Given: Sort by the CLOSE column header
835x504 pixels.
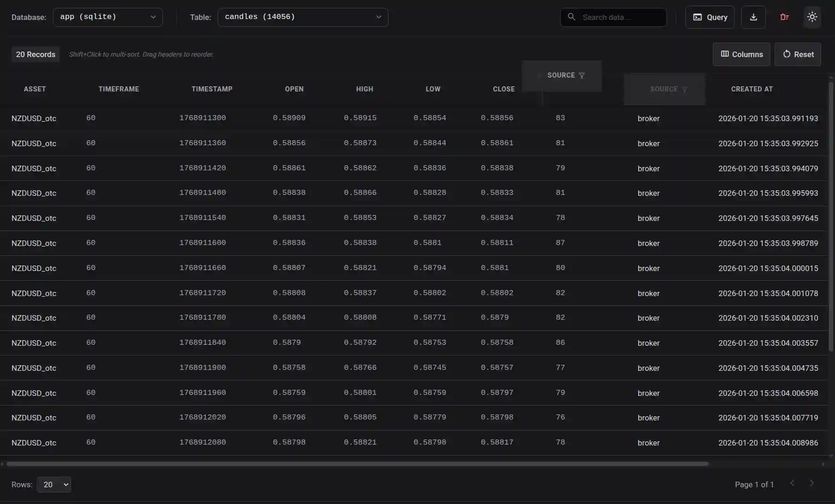Looking at the screenshot, I should point(503,89).
